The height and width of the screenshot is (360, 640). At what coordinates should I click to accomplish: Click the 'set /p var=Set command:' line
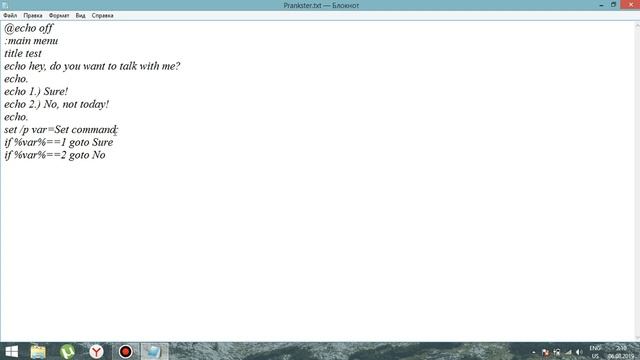pyautogui.click(x=61, y=130)
